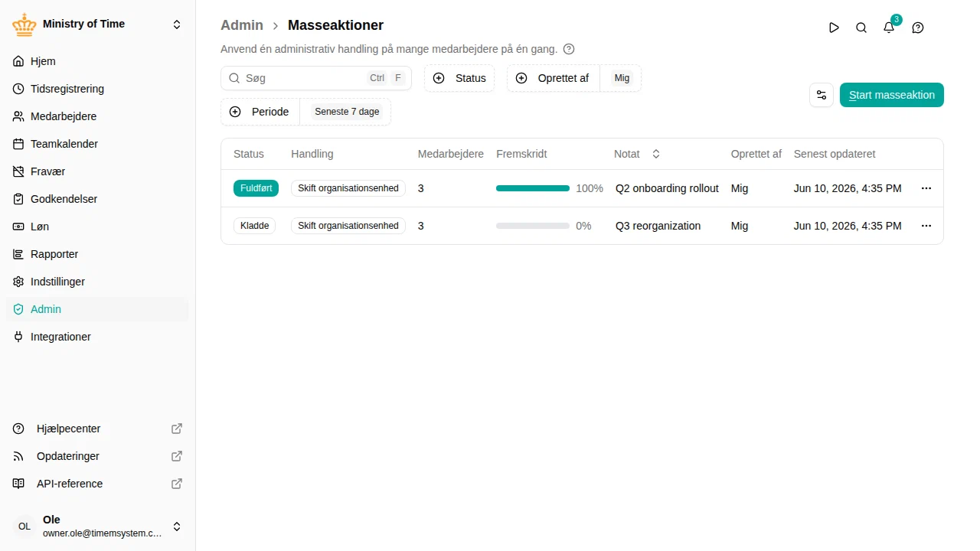Change the Seneste 7 dage value

coord(347,112)
